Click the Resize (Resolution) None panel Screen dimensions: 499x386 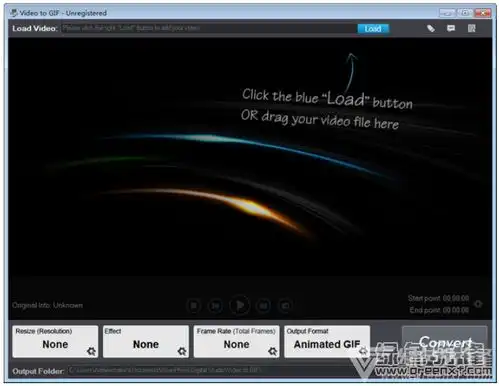tap(55, 342)
